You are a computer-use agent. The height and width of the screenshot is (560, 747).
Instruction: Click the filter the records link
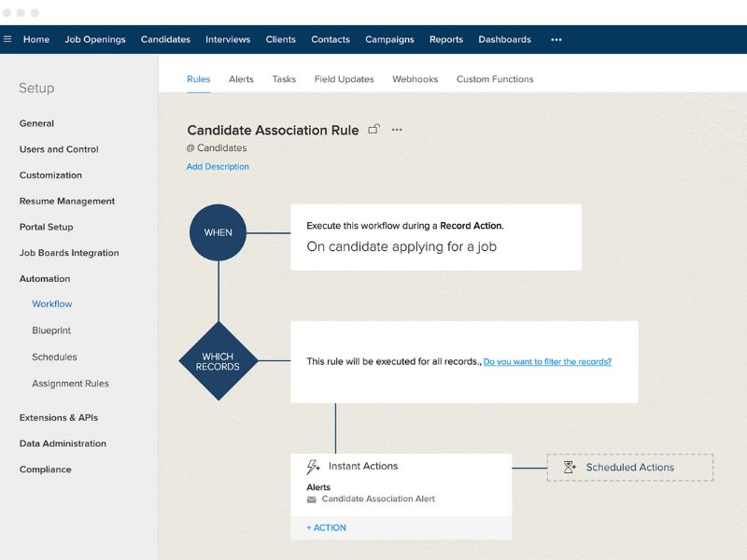[547, 361]
